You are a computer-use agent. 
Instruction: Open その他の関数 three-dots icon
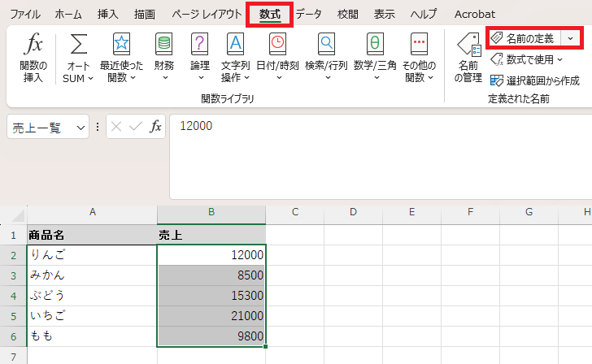pyautogui.click(x=419, y=44)
